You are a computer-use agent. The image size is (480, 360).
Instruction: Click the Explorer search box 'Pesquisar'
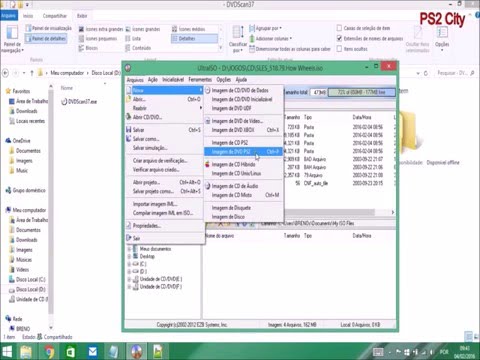coord(455,73)
